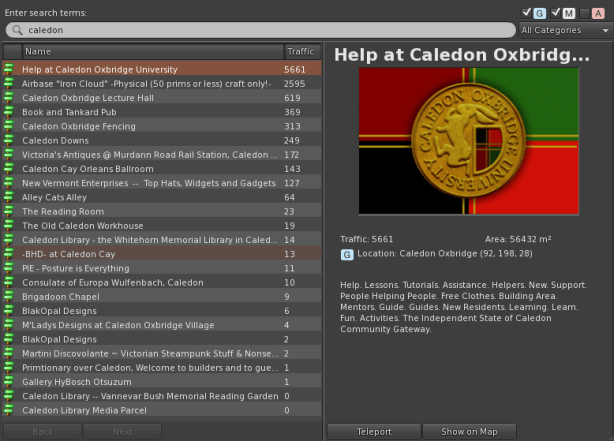614x441 pixels.
Task: Click signpost icon for Gallery HyBosch Otsuzum
Action: 9,381
